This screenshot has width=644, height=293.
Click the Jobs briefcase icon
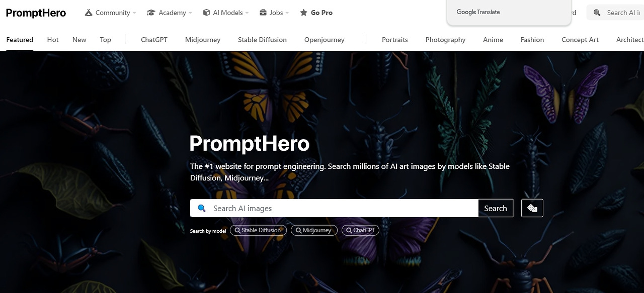click(263, 13)
